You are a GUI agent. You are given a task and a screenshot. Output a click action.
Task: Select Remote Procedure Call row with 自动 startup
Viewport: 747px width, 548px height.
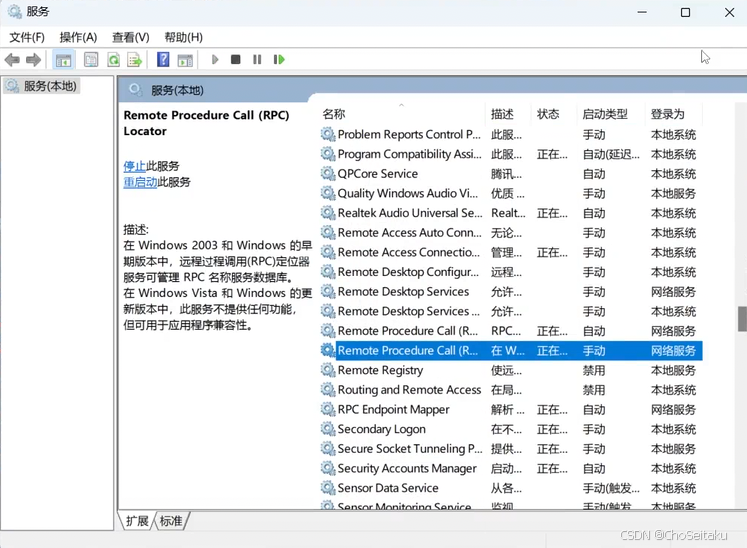point(511,331)
